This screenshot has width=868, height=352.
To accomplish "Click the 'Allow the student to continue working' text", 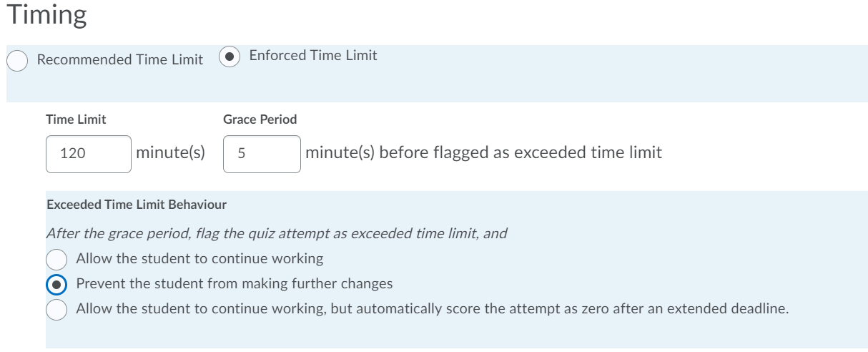I will click(x=199, y=258).
